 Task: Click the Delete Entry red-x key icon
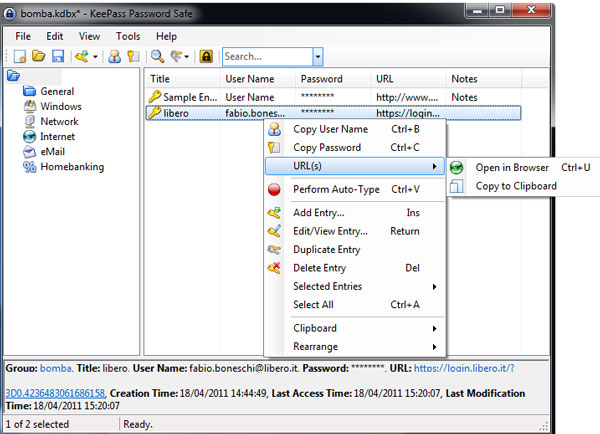[x=274, y=268]
